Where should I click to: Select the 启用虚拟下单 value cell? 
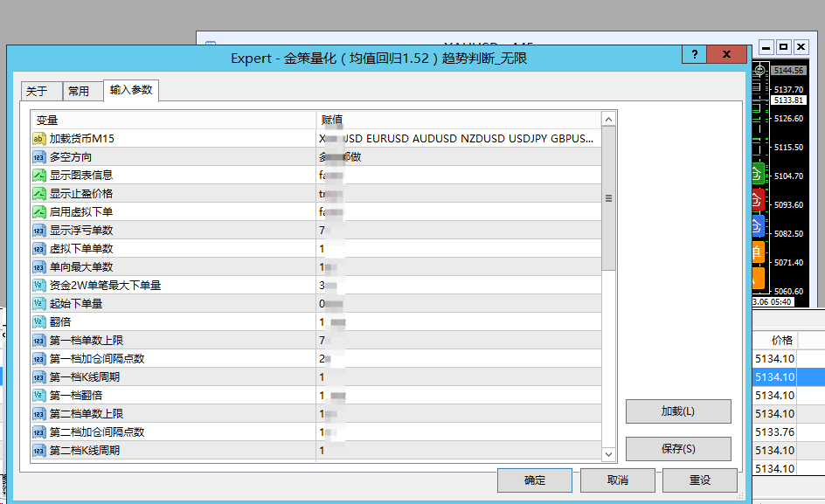[x=459, y=212]
